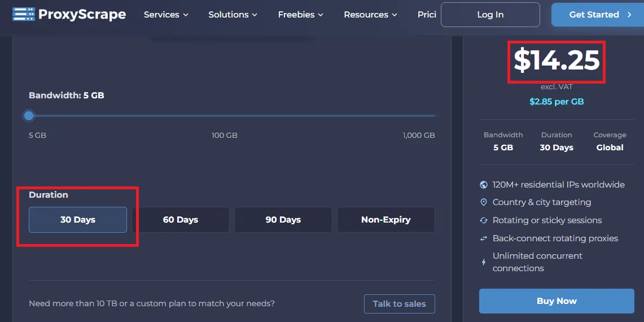Click the ProxyScrape logo icon
The height and width of the screenshot is (322, 644).
[24, 14]
